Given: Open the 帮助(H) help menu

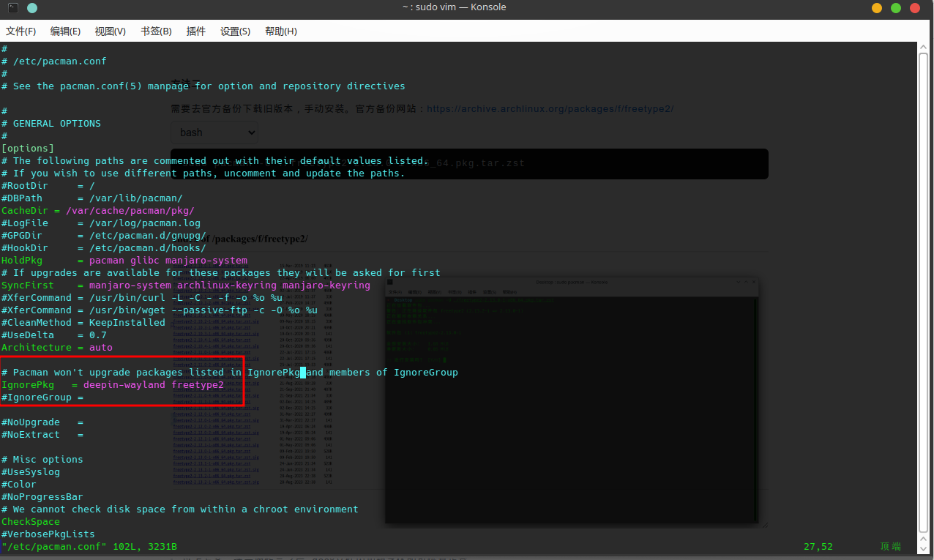Looking at the screenshot, I should pyautogui.click(x=281, y=31).
